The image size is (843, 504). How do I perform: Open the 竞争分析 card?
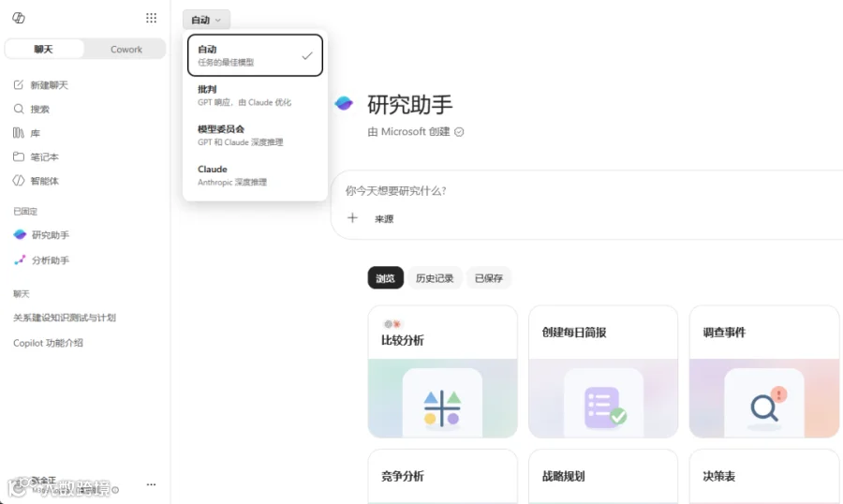[x=442, y=477]
